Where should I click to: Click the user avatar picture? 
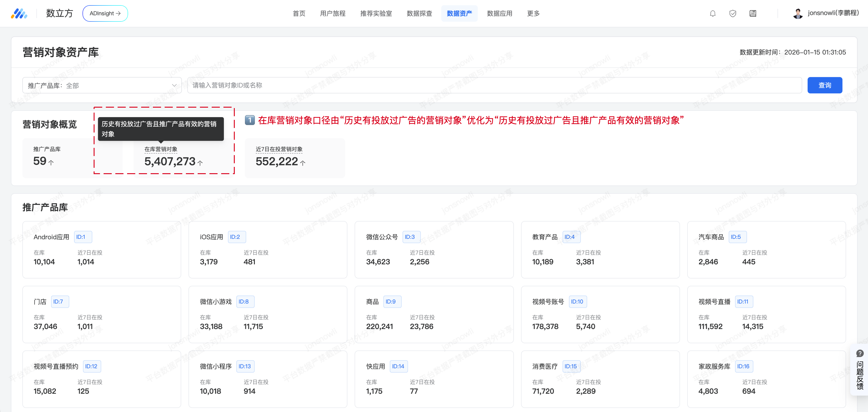point(798,14)
